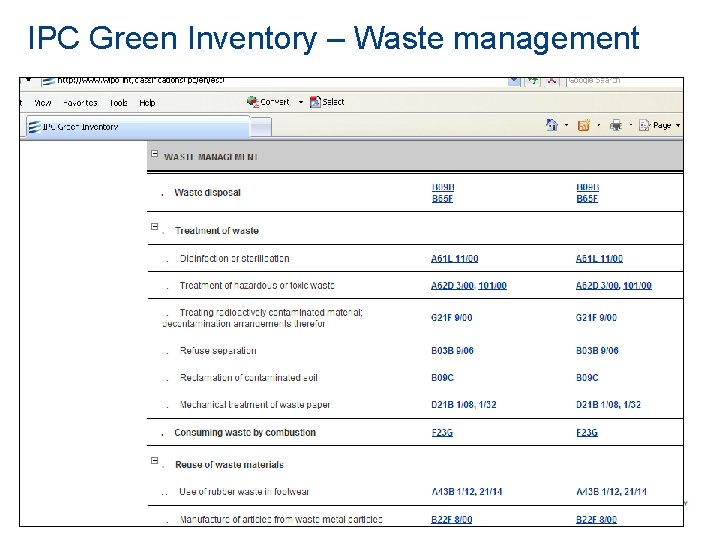Image resolution: width=720 pixels, height=540 pixels.
Task: Open B22F 8/00 link in first code column
Action: 451,520
